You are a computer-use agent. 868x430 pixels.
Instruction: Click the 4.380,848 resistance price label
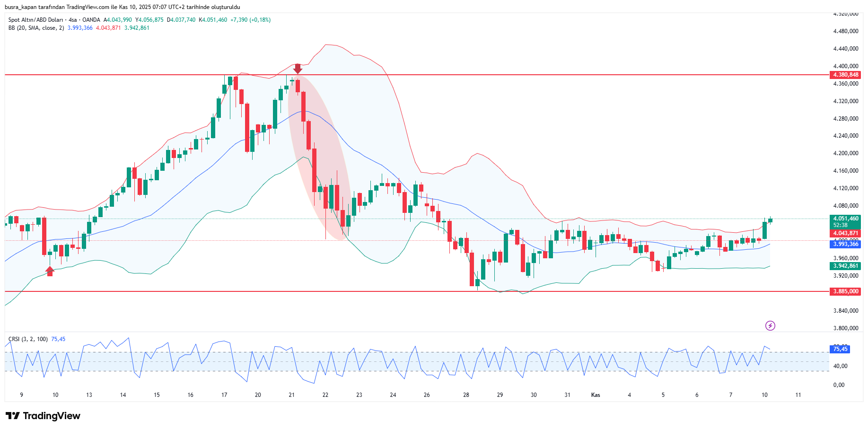[x=845, y=75]
